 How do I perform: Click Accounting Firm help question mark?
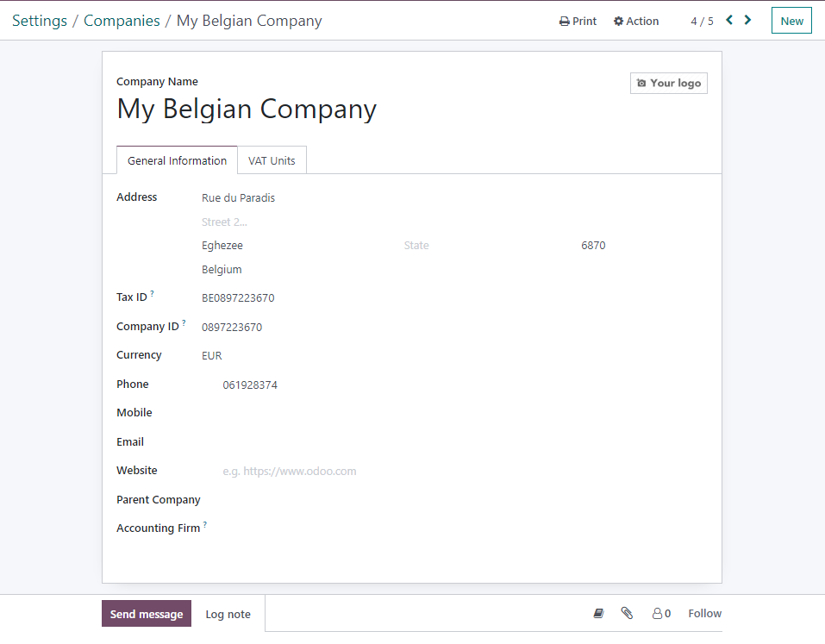[205, 524]
